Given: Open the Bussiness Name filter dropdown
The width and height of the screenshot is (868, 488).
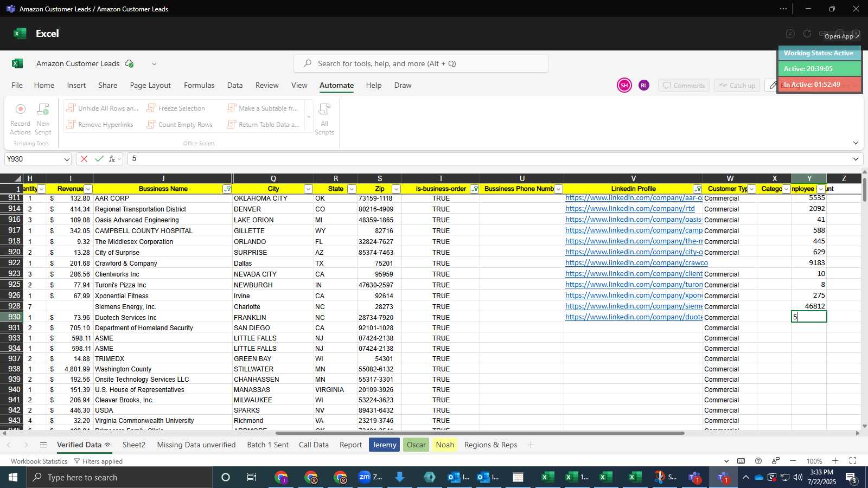Looking at the screenshot, I should [x=227, y=189].
